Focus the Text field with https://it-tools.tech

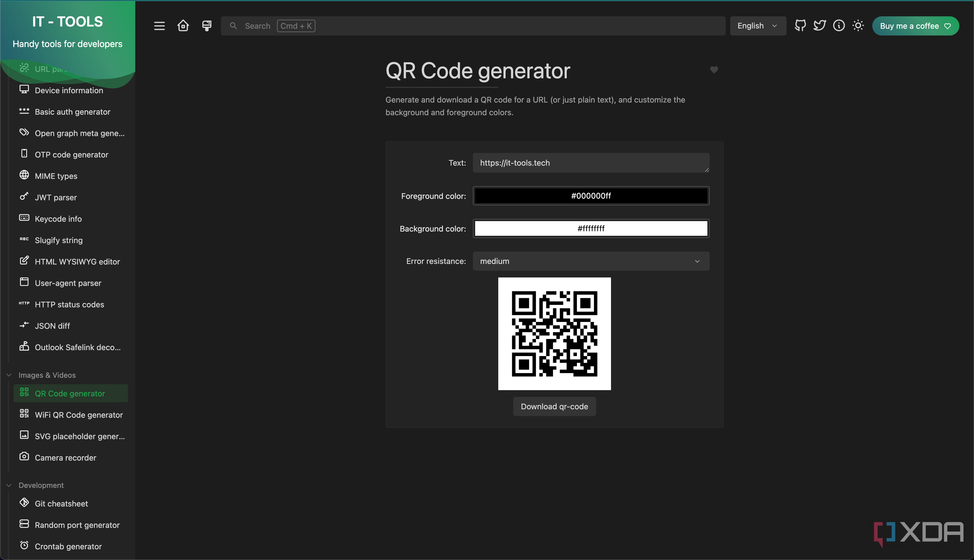591,163
